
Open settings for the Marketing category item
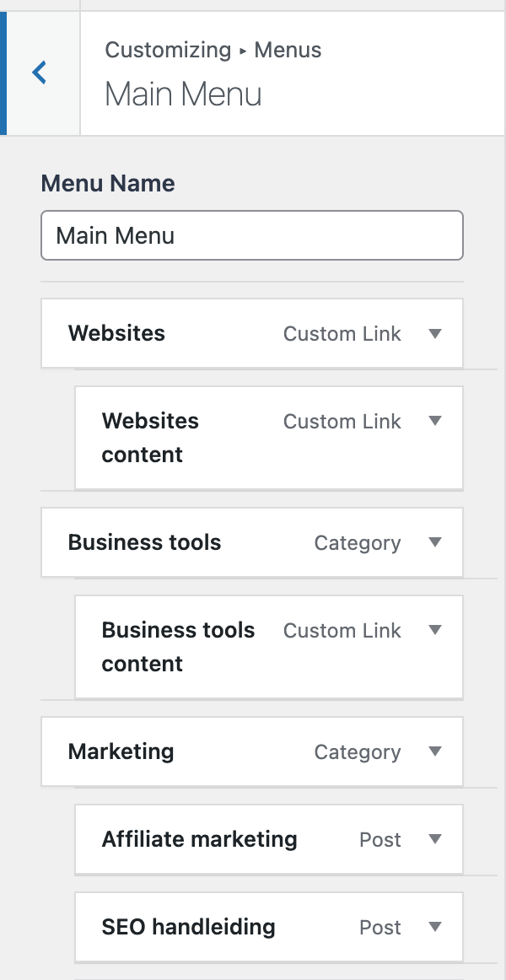[x=435, y=751]
